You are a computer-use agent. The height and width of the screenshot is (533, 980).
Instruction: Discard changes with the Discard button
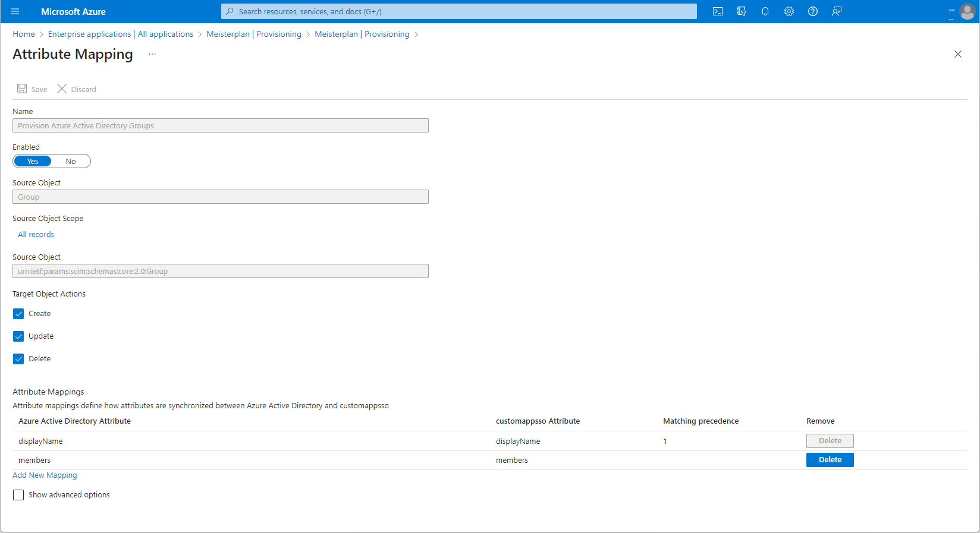pyautogui.click(x=77, y=89)
